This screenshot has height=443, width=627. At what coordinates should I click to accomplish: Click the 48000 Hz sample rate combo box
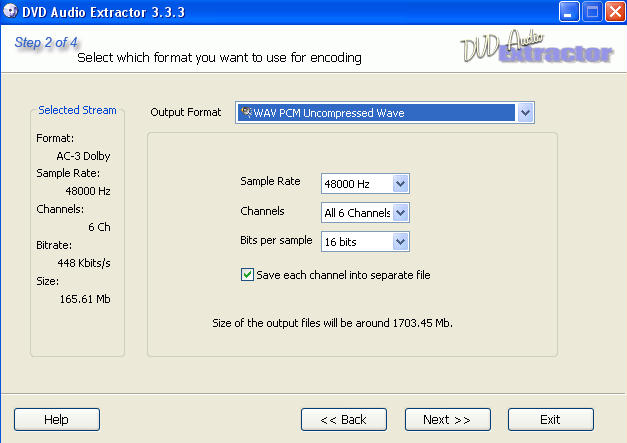(365, 184)
